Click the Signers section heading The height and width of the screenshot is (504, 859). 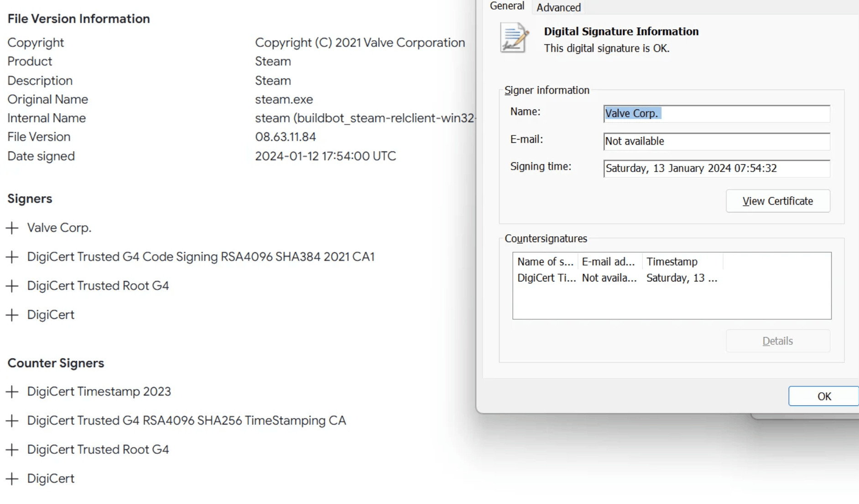(30, 199)
